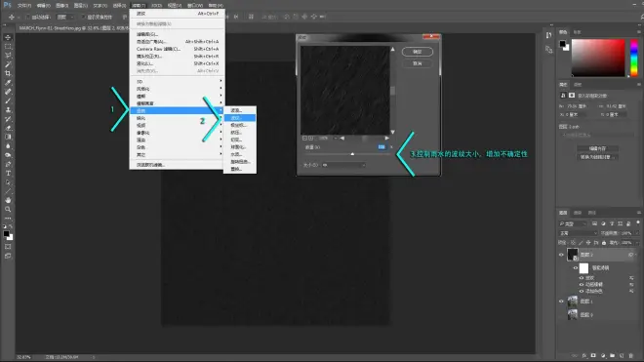This screenshot has width=644, height=362.
Task: Click the delete layer trash icon
Action: (631, 355)
